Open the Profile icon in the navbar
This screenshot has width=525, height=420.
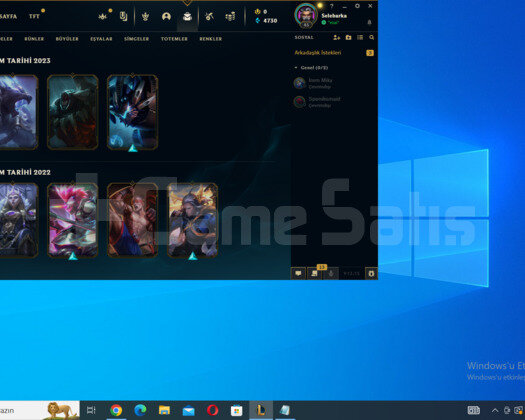click(166, 16)
